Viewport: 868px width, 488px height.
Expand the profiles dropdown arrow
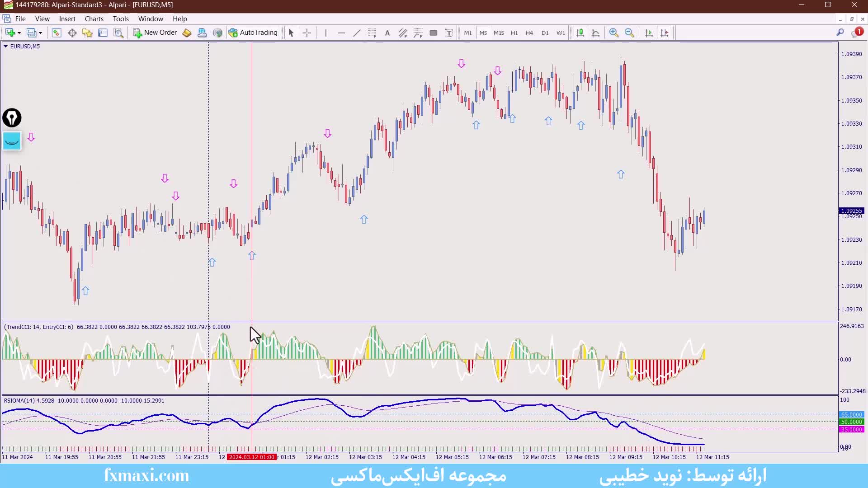click(40, 33)
